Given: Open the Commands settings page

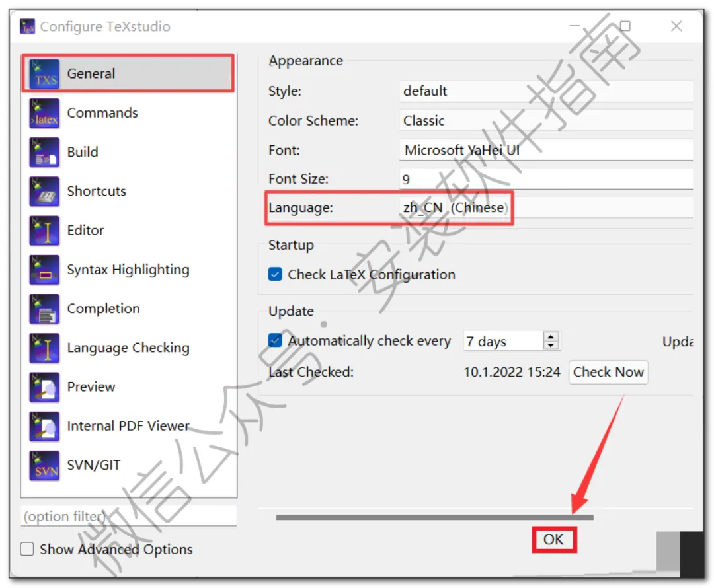Looking at the screenshot, I should (x=102, y=113).
